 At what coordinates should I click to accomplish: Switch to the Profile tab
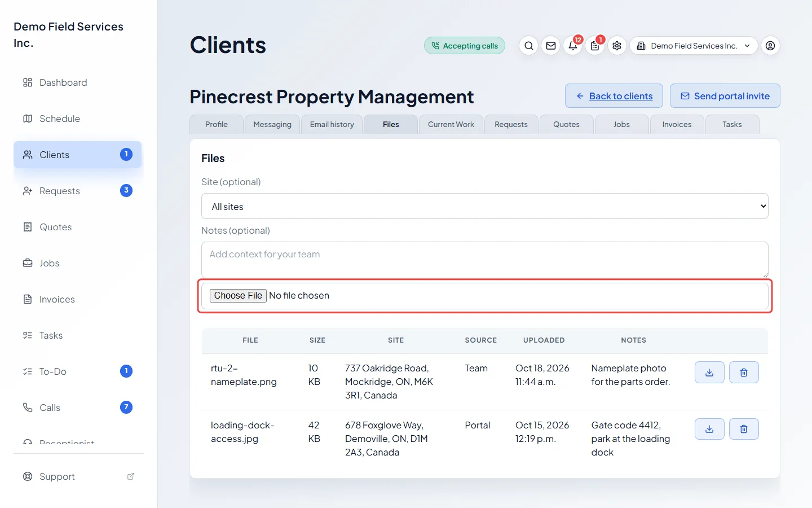[x=217, y=124]
